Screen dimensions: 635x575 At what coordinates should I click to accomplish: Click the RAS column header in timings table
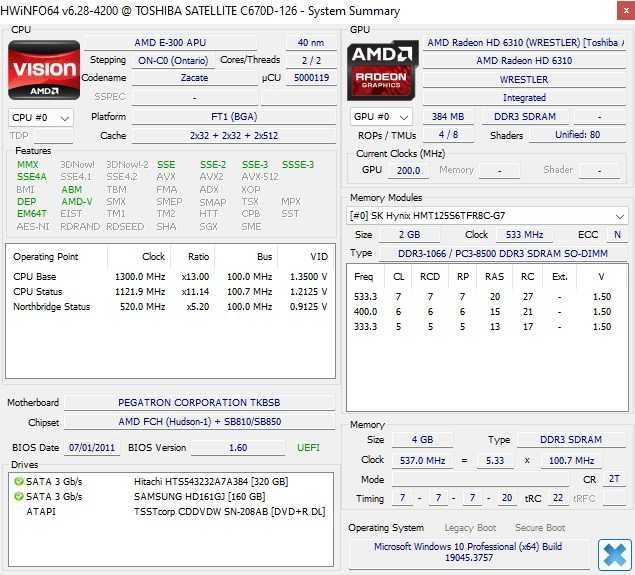pyautogui.click(x=494, y=277)
